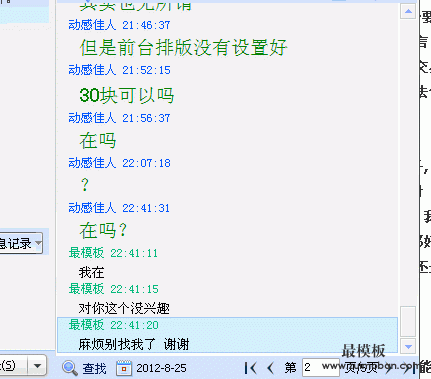Click the magnifier search icon
The width and height of the screenshot is (431, 379).
coord(70,368)
